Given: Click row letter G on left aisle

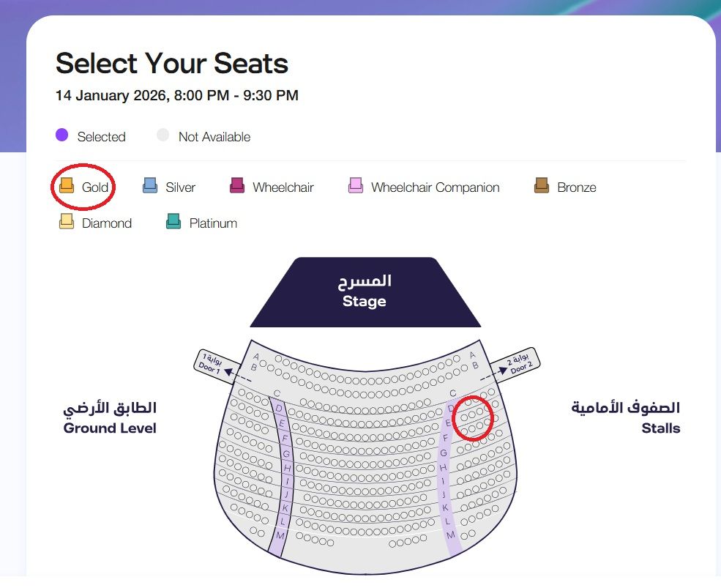Looking at the screenshot, I should click(285, 454).
